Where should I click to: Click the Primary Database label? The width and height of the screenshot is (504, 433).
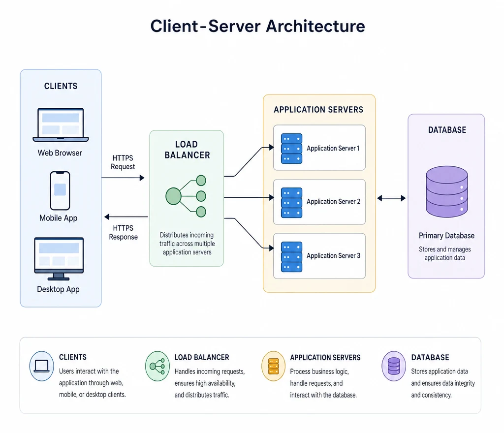[446, 236]
